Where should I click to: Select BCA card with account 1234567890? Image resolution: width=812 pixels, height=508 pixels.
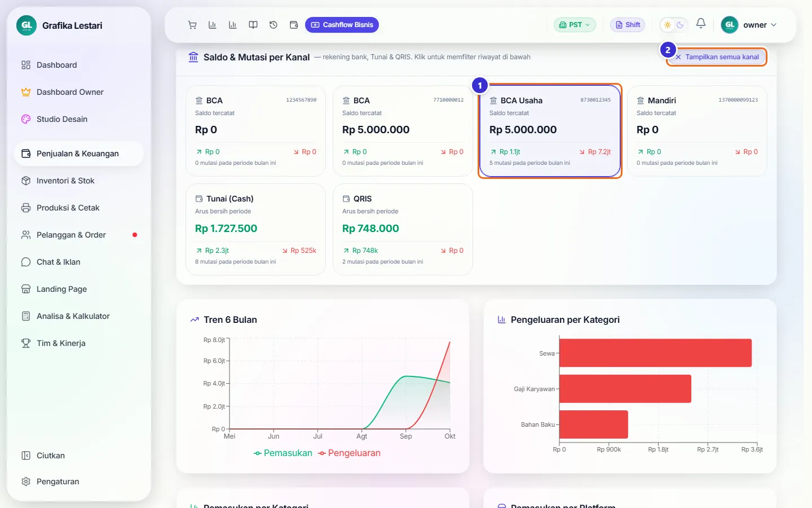[255, 131]
